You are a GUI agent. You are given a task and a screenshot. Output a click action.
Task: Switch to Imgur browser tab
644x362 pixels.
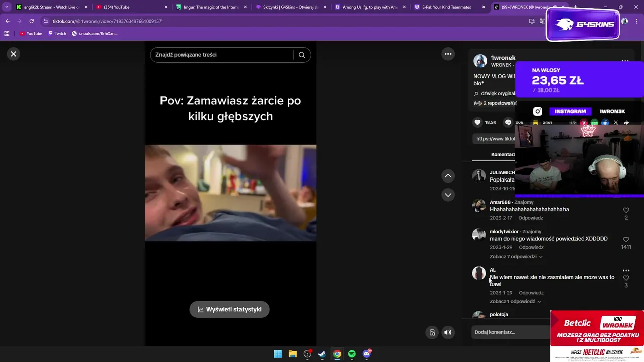pyautogui.click(x=210, y=7)
